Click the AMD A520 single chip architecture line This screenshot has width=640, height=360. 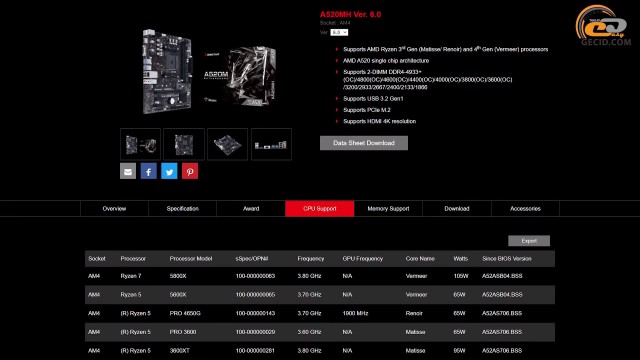pyautogui.click(x=386, y=61)
